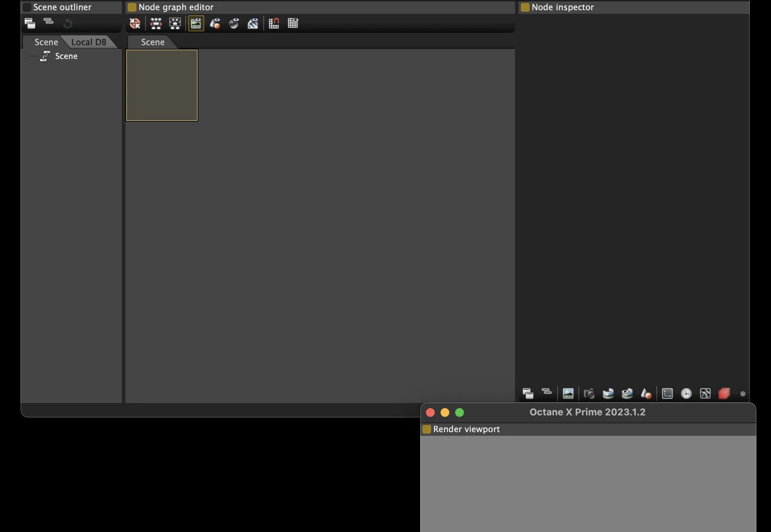This screenshot has width=771, height=532.
Task: Click the Scene outliner panel lock square
Action: pyautogui.click(x=27, y=7)
